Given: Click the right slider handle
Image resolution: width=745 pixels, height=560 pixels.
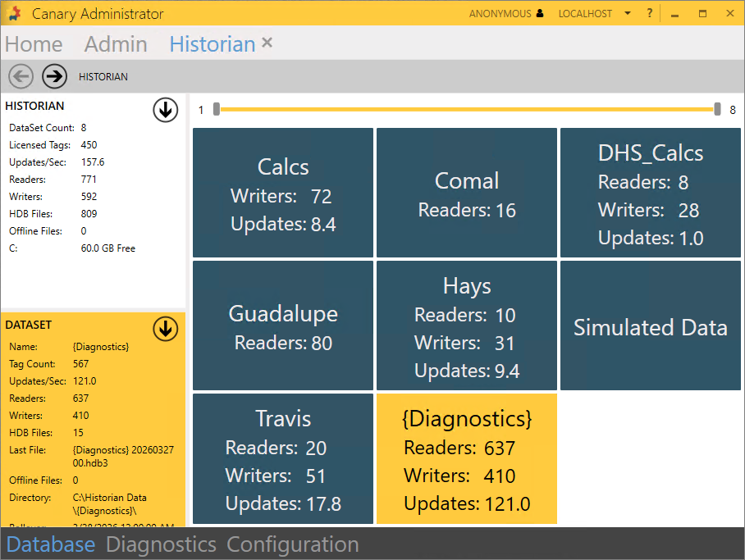Looking at the screenshot, I should click(x=717, y=109).
